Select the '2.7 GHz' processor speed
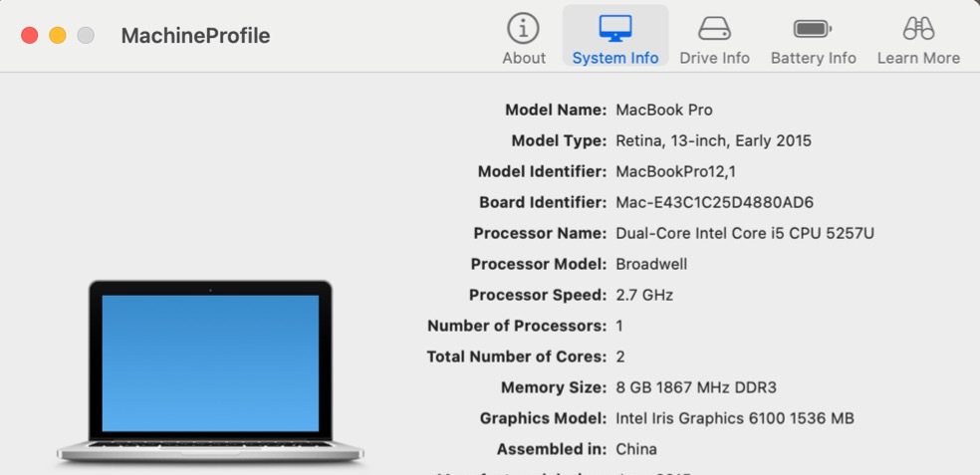Screen dimensions: 980x475 [x=644, y=295]
